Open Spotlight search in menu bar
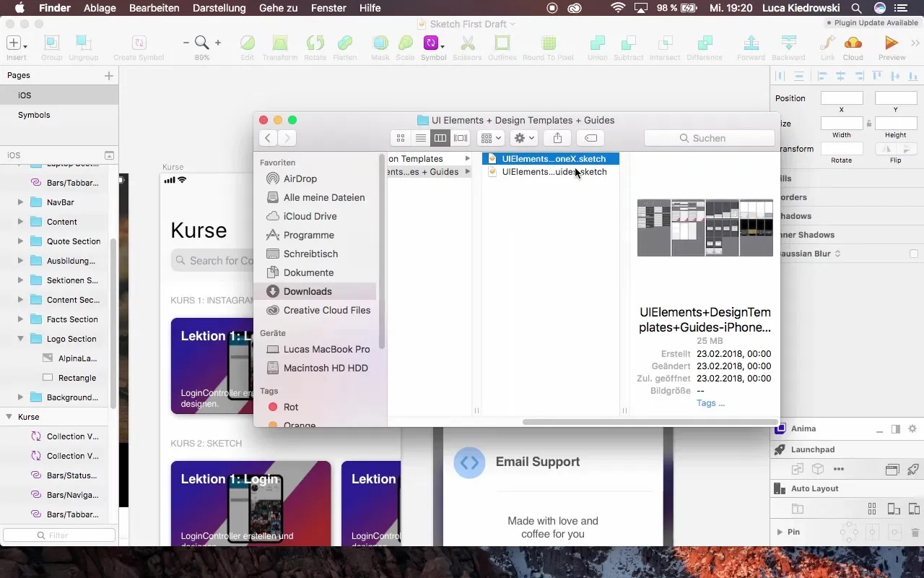 [855, 8]
